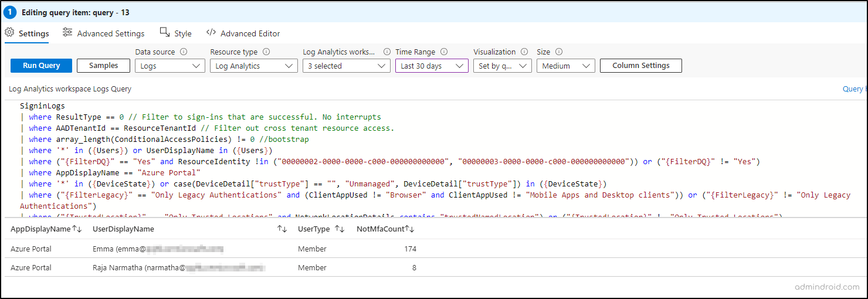Click info icon next to Visualization
The height and width of the screenshot is (299, 868).
pyautogui.click(x=524, y=52)
